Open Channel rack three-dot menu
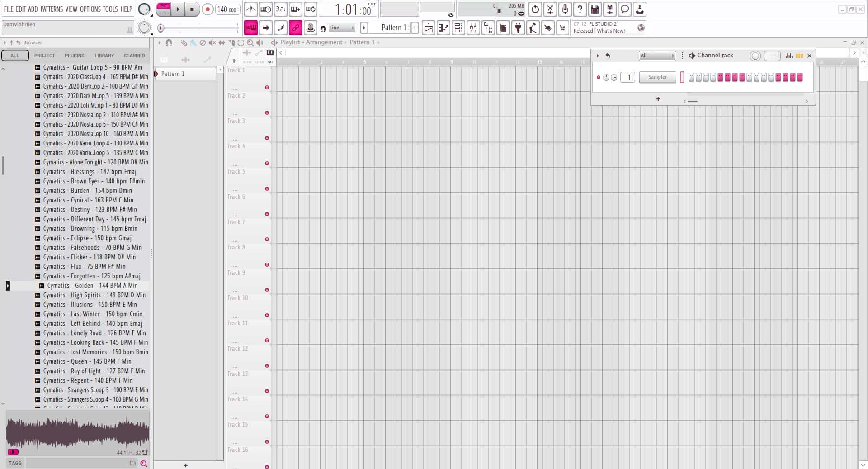Image resolution: width=868 pixels, height=469 pixels. pos(683,56)
